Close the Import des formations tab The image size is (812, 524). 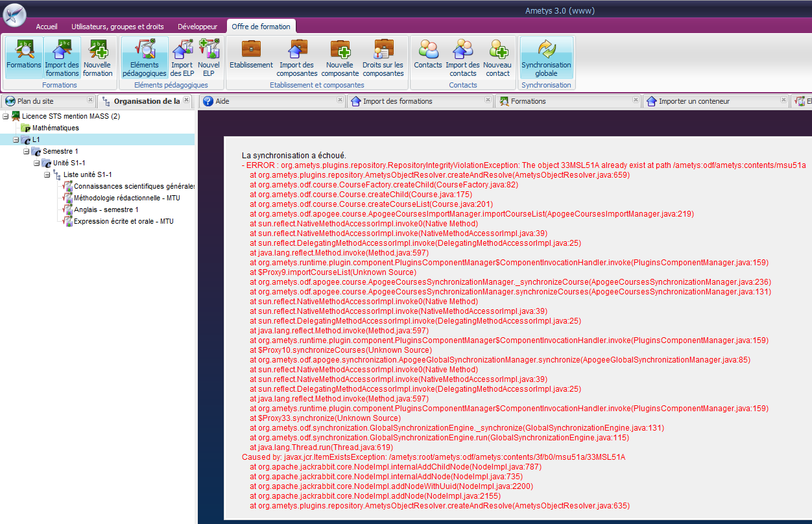click(488, 100)
